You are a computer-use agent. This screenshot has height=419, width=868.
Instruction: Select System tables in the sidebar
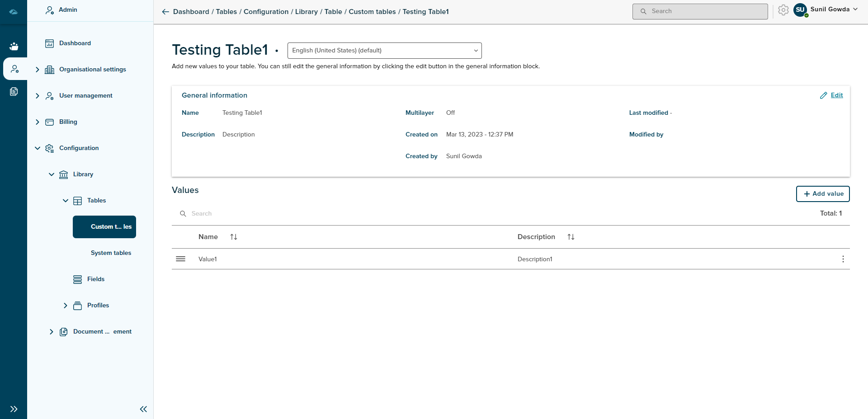pyautogui.click(x=111, y=253)
